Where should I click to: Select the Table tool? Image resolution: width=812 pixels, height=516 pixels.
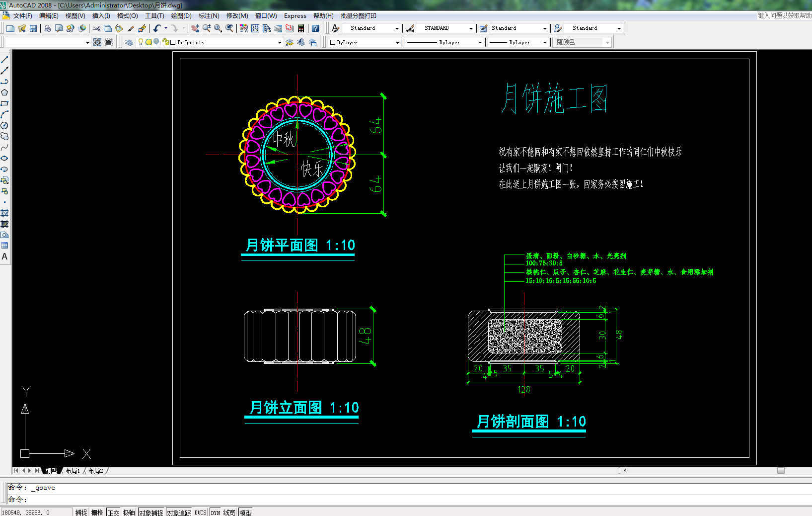pos(4,246)
